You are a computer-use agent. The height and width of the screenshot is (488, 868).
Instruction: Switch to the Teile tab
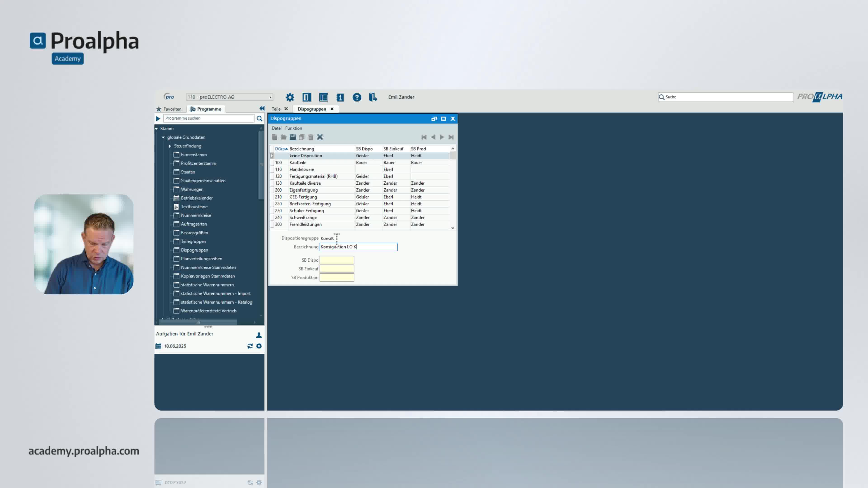[276, 109]
